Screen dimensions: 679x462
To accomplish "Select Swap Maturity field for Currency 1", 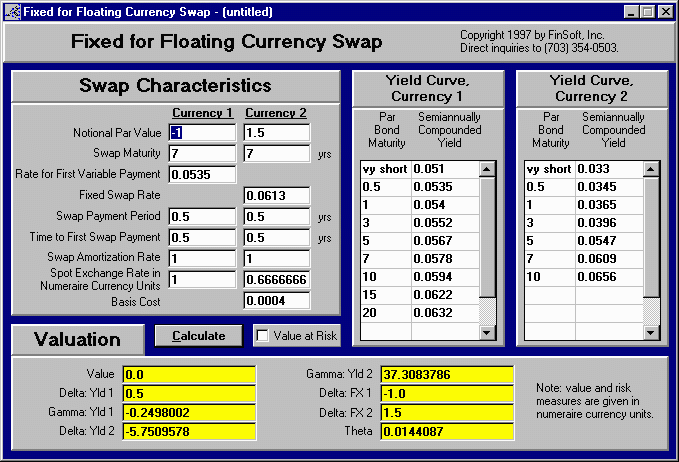I will [202, 154].
